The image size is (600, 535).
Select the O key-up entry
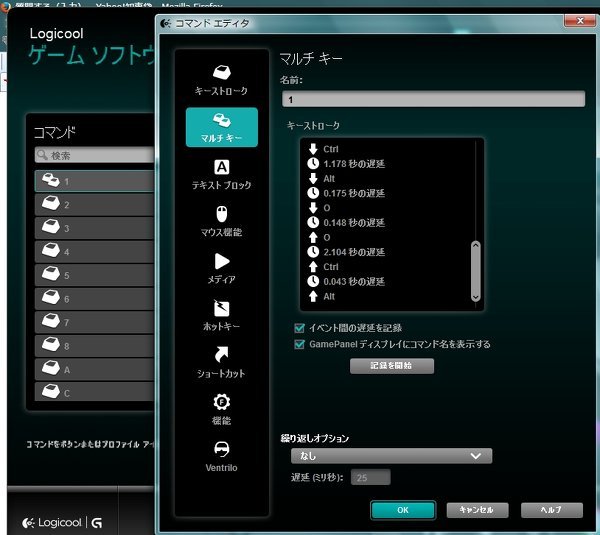[x=319, y=237]
